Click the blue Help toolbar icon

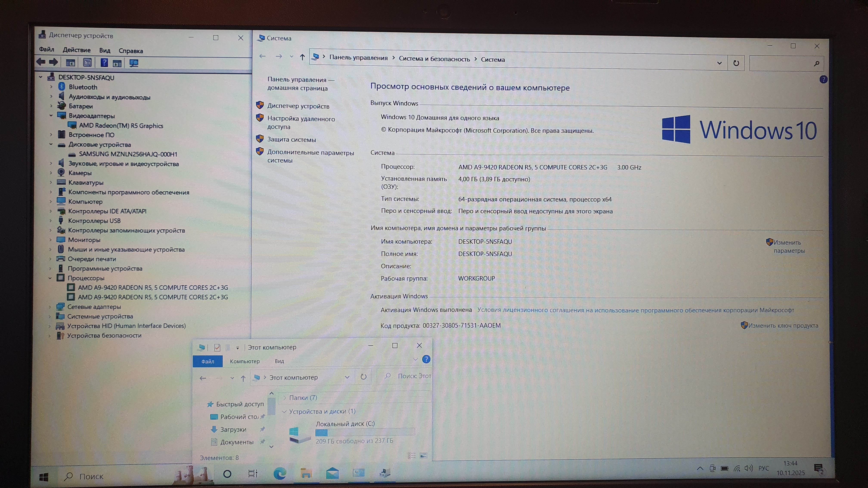(104, 63)
